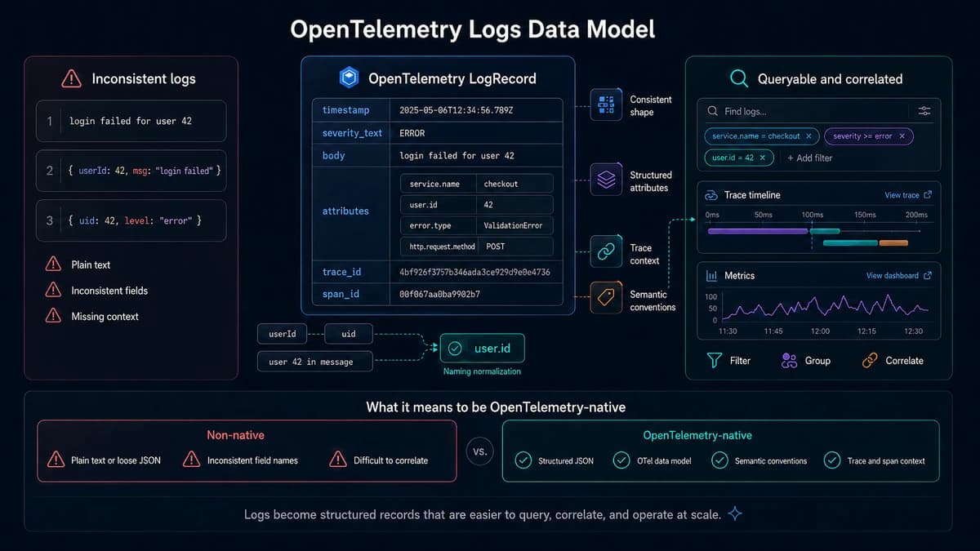The height and width of the screenshot is (551, 980).
Task: Click the severity_text ERROR value
Action: [x=412, y=133]
